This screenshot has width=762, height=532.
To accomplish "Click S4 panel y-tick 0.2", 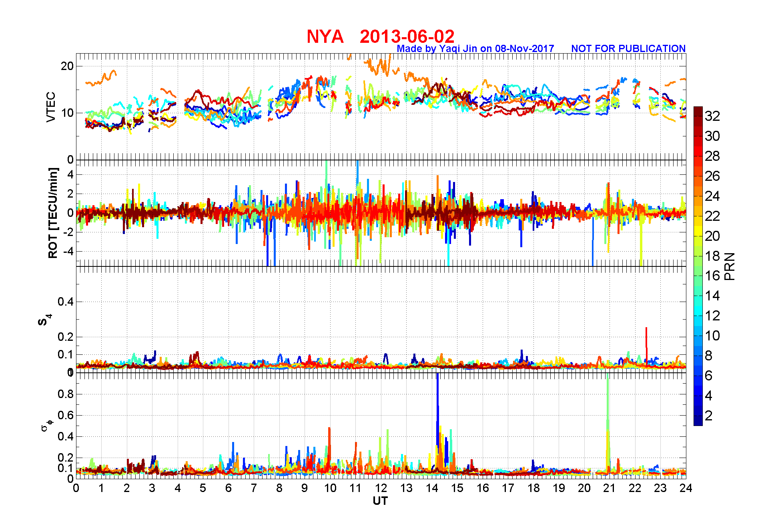I will click(x=66, y=337).
